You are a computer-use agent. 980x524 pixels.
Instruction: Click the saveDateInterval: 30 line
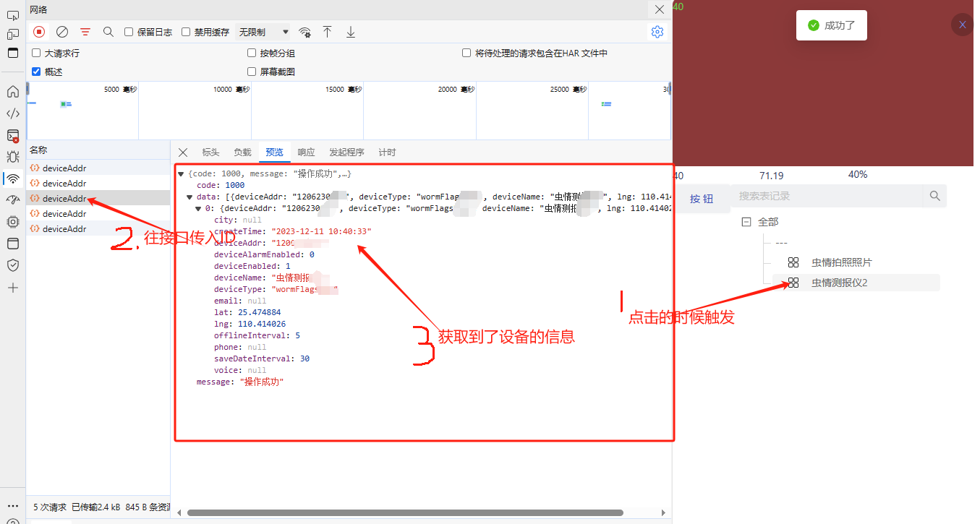(x=262, y=358)
